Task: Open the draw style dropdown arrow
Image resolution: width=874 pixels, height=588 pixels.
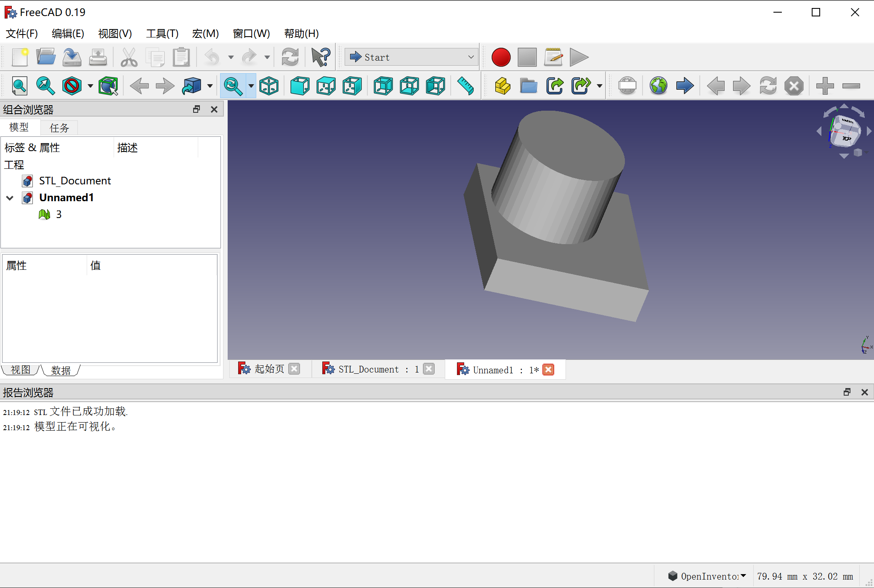Action: (90, 85)
